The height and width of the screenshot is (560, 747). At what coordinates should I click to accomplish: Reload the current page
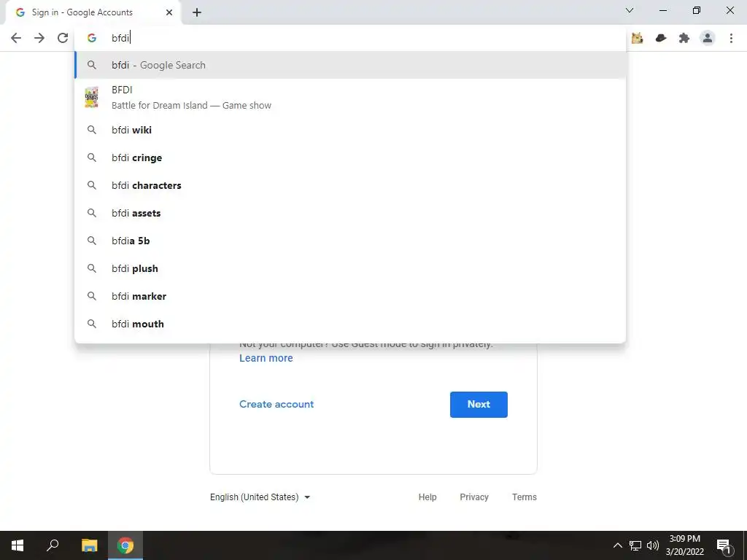point(63,38)
